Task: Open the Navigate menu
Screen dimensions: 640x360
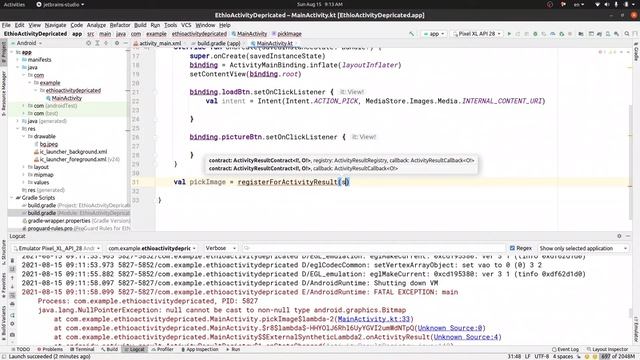Action: pos(55,25)
